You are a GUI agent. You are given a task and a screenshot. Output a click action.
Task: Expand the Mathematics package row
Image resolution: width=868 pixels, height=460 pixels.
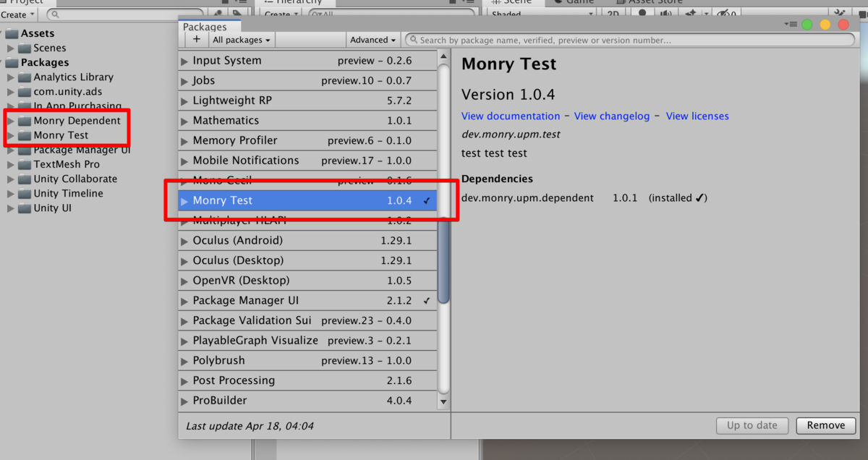[185, 121]
